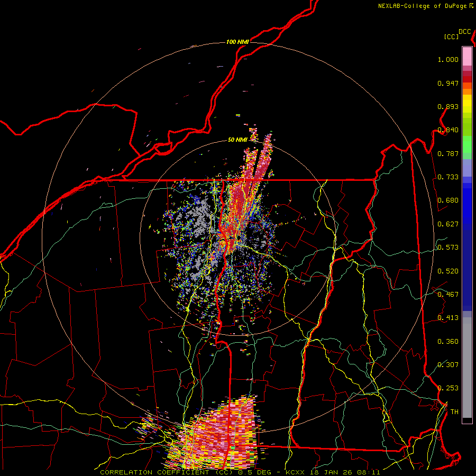476x476 pixels.
Task: Click the Correlation Coefficient caption at bottom
Action: 240,472
